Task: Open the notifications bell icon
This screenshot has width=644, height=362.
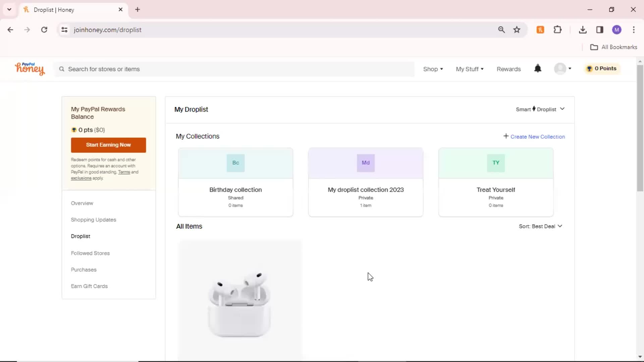Action: click(x=538, y=68)
